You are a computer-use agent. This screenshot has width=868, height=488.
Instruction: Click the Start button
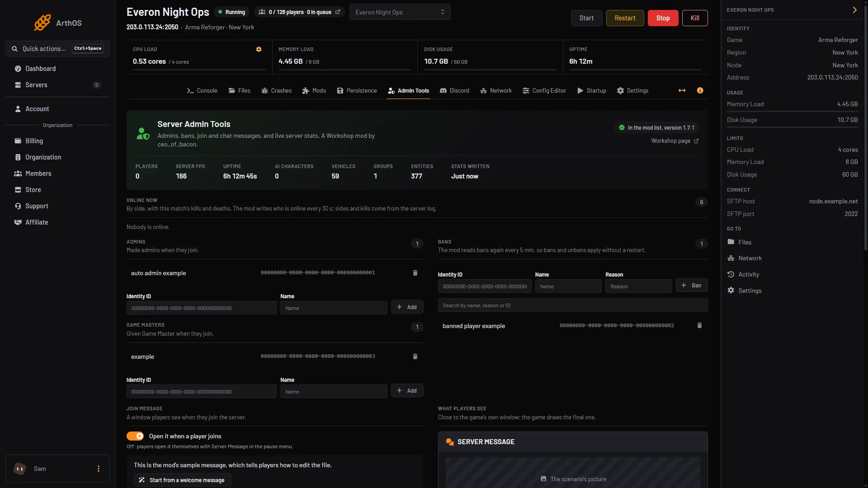click(x=586, y=18)
